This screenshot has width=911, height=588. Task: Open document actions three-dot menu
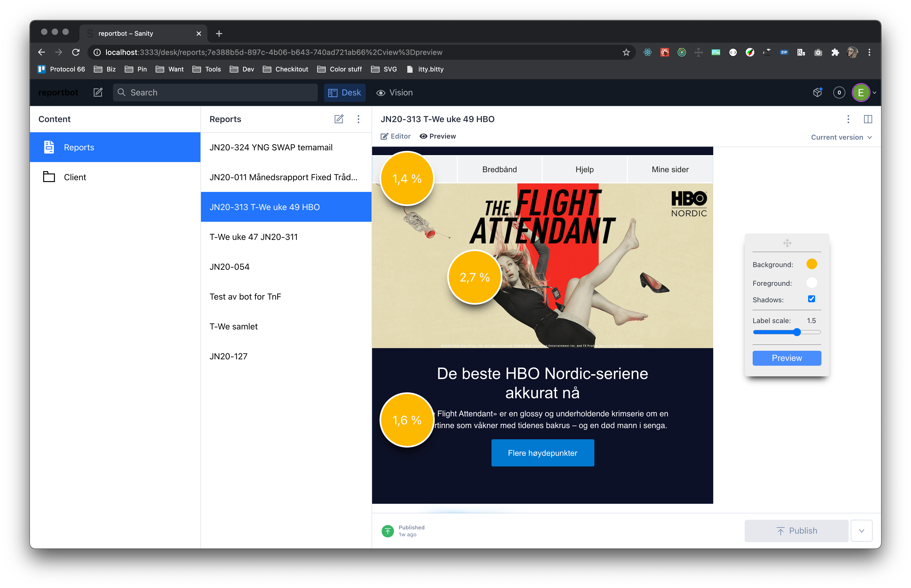[x=848, y=119]
